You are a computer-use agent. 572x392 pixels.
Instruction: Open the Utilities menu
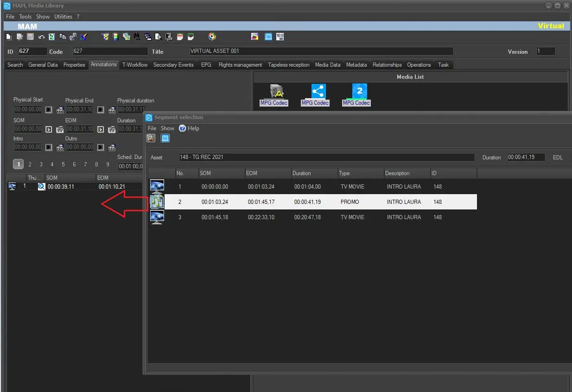point(63,17)
